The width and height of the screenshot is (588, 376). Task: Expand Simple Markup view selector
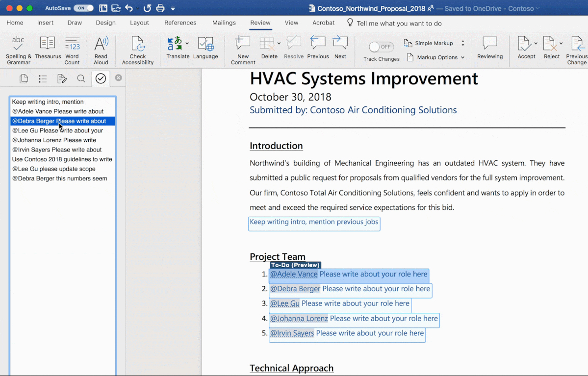click(463, 43)
